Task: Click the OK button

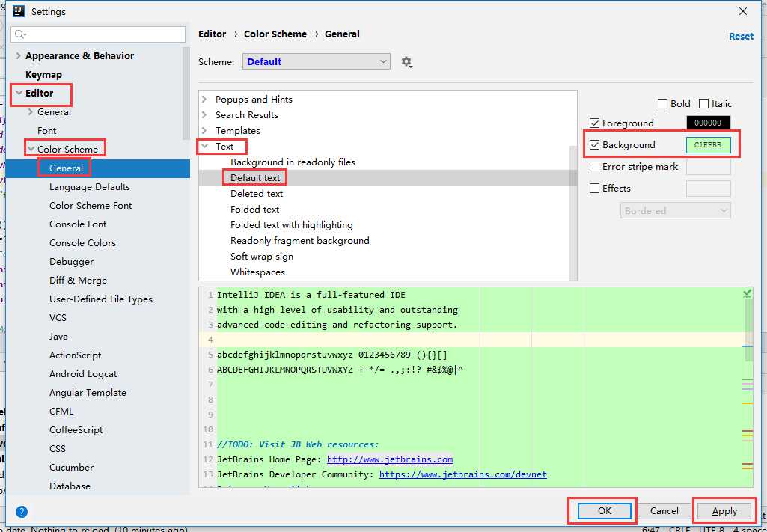Action: (x=604, y=510)
